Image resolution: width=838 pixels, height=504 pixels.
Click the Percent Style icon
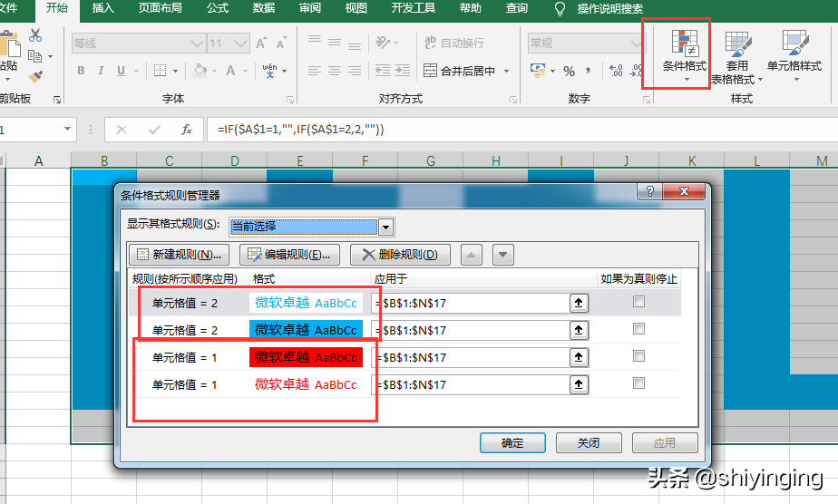(570, 71)
